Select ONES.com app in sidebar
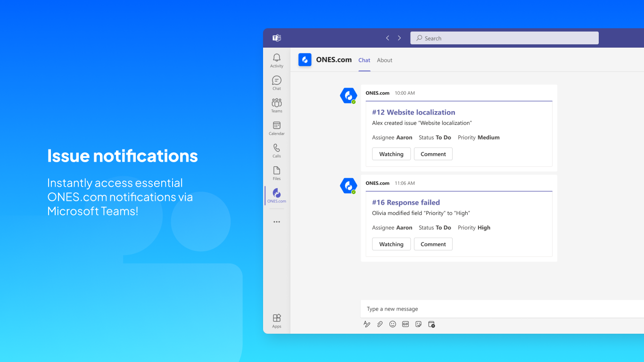The height and width of the screenshot is (362, 644). [277, 196]
